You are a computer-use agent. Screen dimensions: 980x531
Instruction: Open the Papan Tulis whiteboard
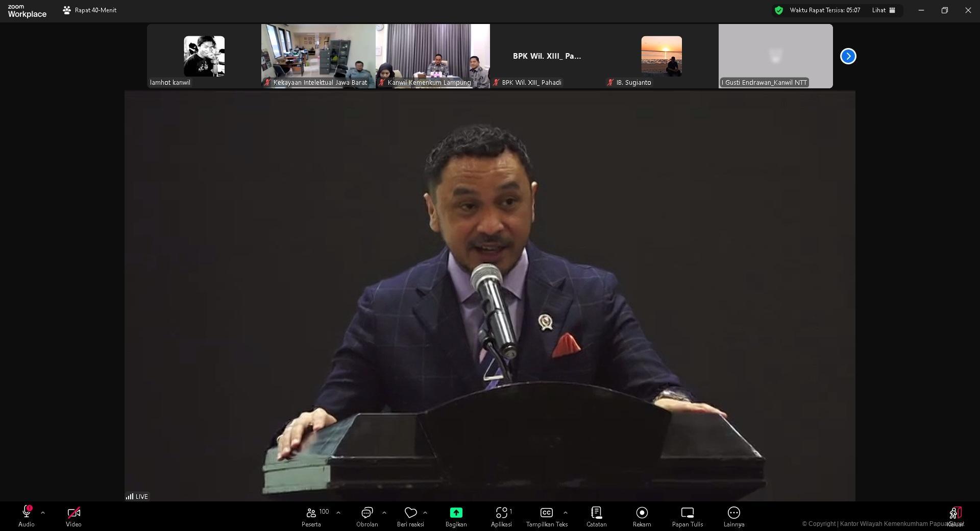[687, 513]
